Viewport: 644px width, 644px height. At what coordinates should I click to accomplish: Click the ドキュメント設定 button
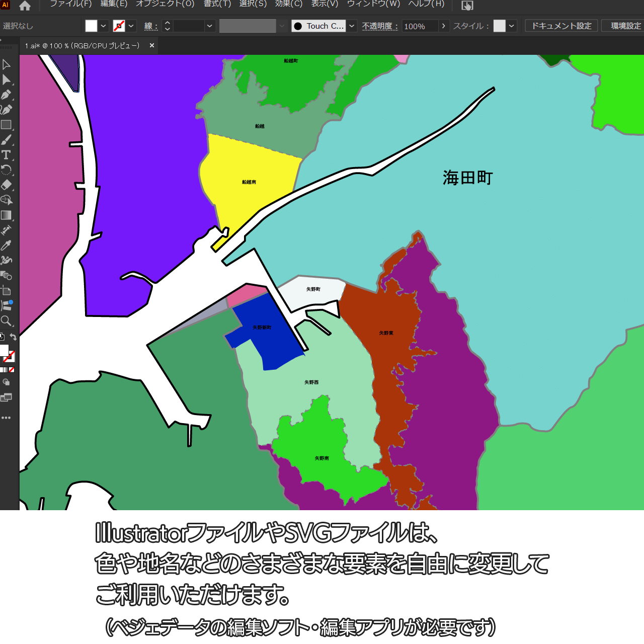coord(561,26)
